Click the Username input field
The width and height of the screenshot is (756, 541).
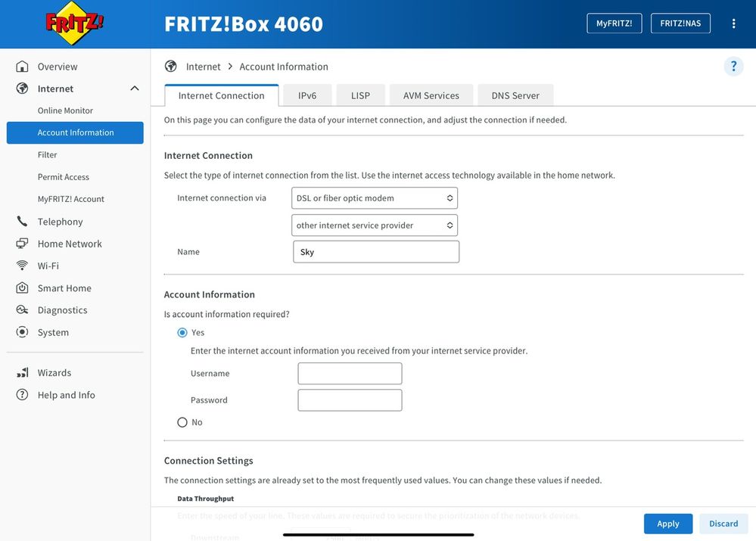pyautogui.click(x=350, y=374)
